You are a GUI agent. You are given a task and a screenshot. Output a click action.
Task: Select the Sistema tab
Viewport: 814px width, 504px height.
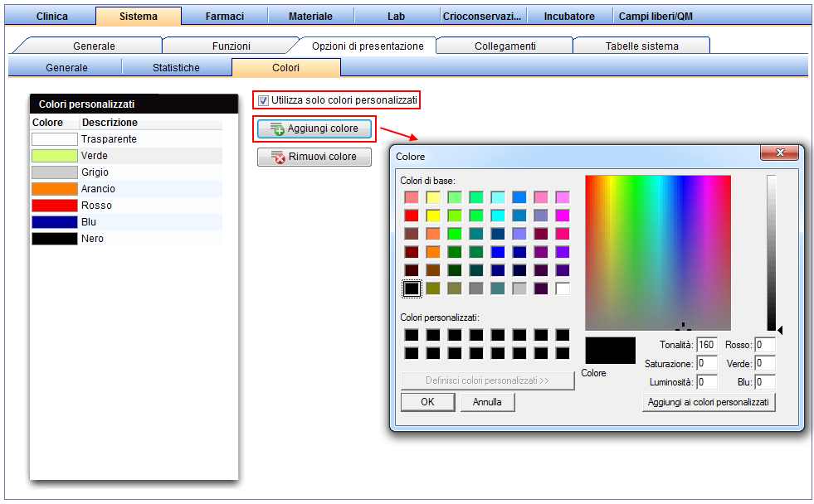pos(139,16)
